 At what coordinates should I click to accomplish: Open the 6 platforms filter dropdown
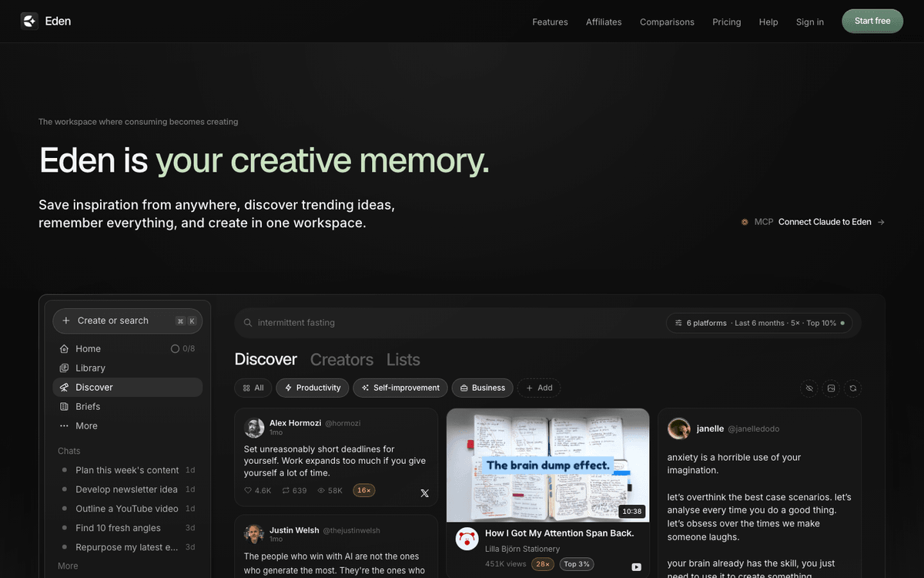pos(759,323)
